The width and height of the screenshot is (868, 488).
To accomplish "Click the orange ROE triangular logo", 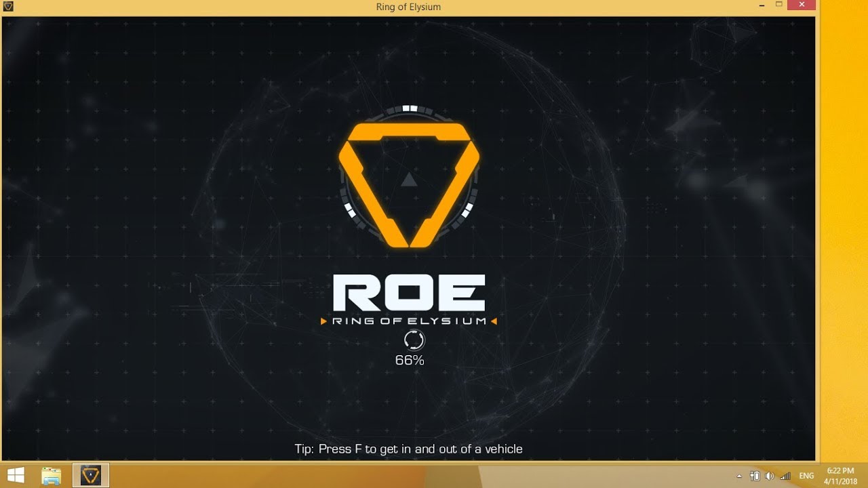I will 409,184.
